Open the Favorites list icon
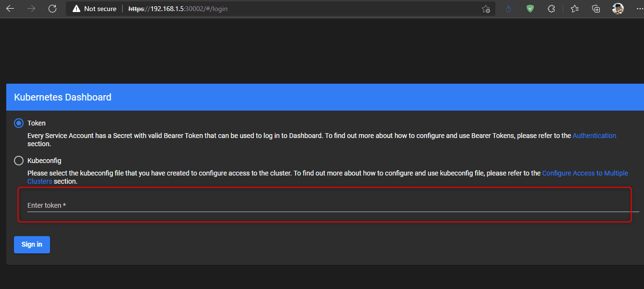 coord(574,9)
